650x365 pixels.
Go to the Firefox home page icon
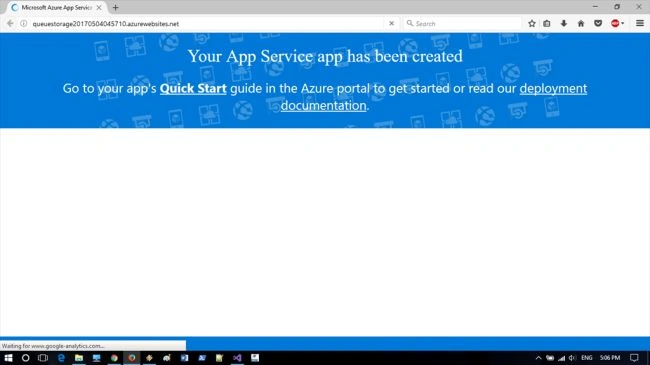(x=581, y=24)
